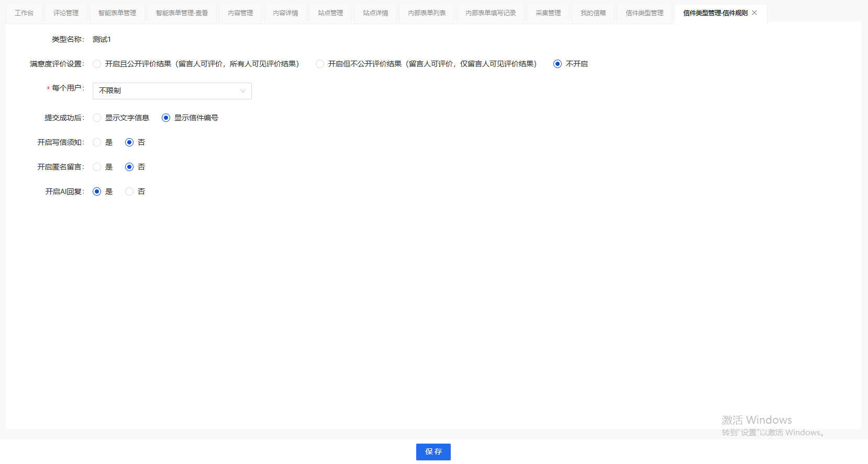
Task: Open the 采集管理 tab
Action: (x=548, y=13)
